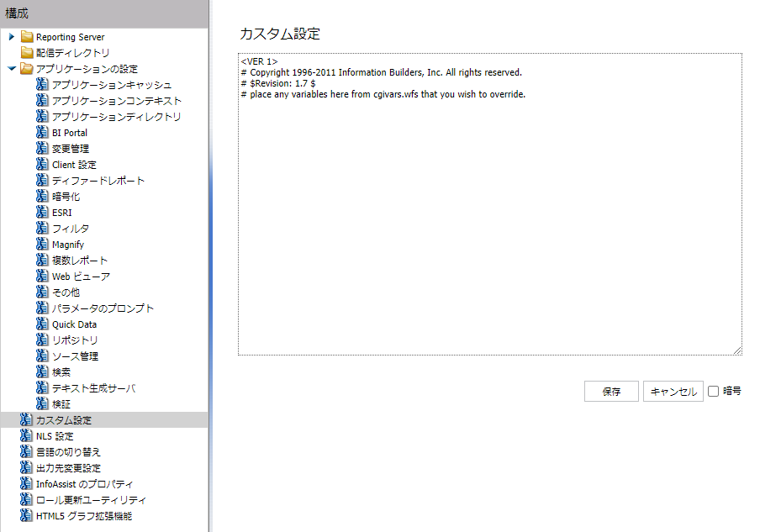Click the icon beside アプリケーションコンテキスト
This screenshot has height=532, width=760.
click(x=42, y=100)
